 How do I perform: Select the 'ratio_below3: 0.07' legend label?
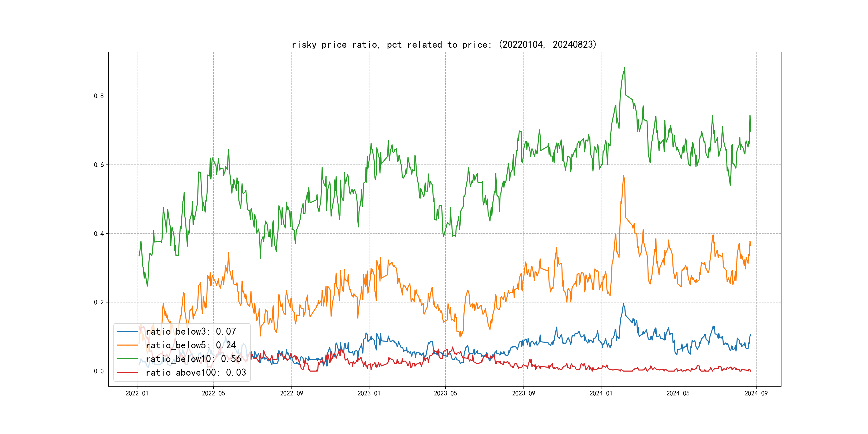pos(191,332)
